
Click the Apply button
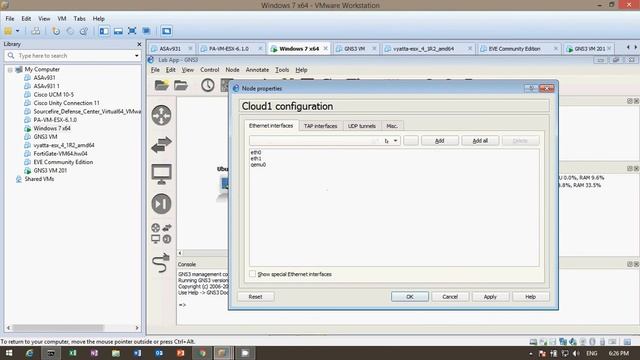(x=490, y=297)
